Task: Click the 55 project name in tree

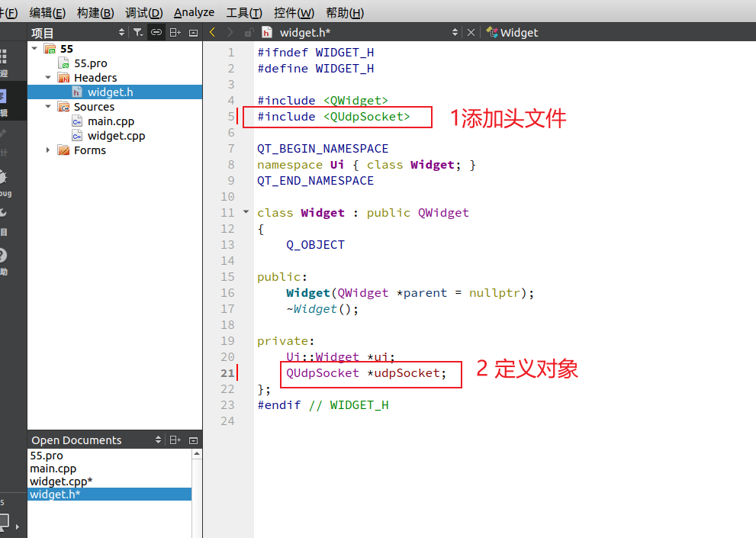Action: 66,49
